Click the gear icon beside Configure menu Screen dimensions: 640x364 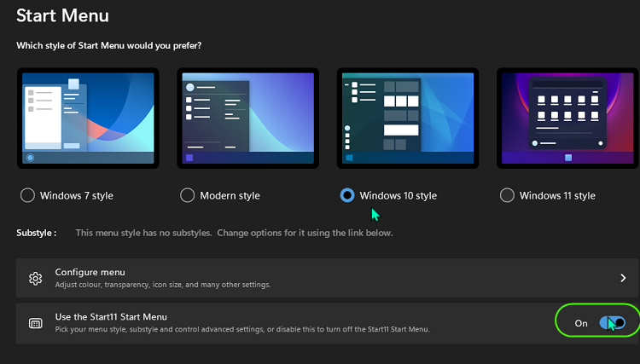pyautogui.click(x=36, y=279)
